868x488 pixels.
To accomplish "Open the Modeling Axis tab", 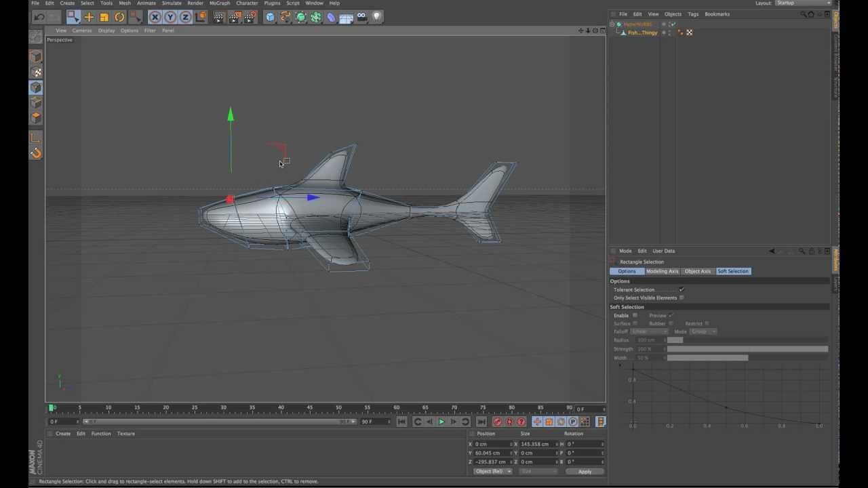I will tap(662, 271).
